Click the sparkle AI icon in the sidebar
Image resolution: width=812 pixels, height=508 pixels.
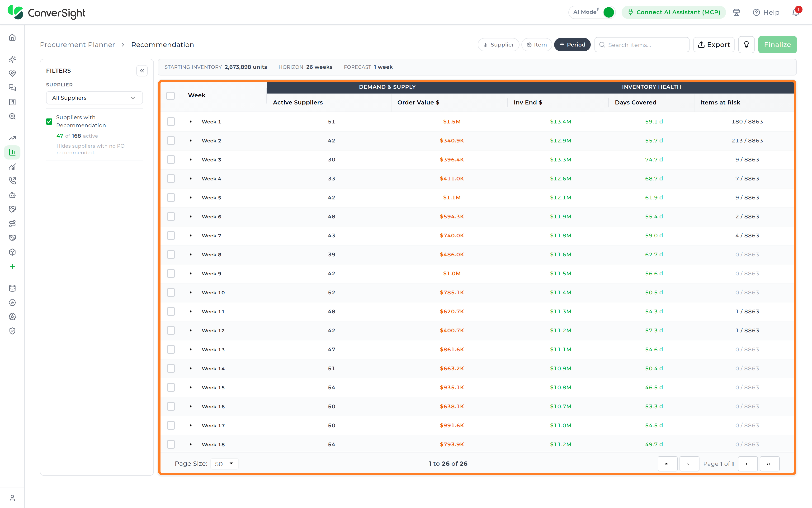(x=12, y=59)
